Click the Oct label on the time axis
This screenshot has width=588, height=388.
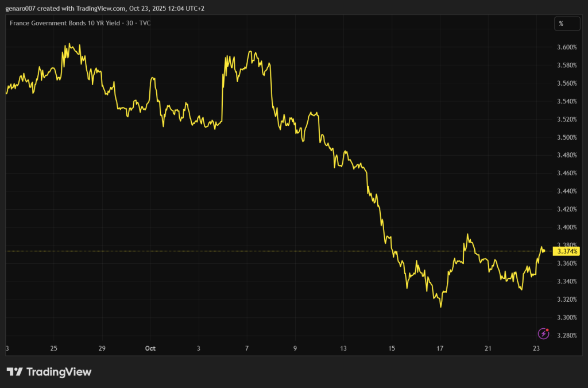click(x=150, y=348)
